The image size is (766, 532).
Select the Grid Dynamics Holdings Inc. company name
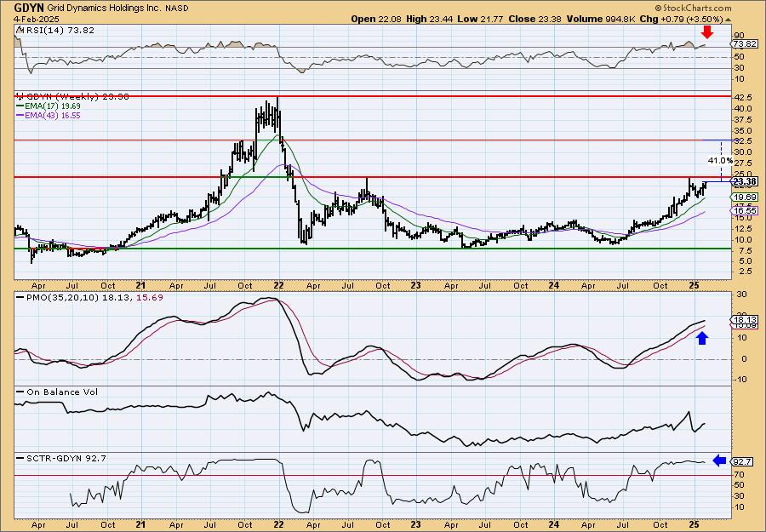(104, 9)
